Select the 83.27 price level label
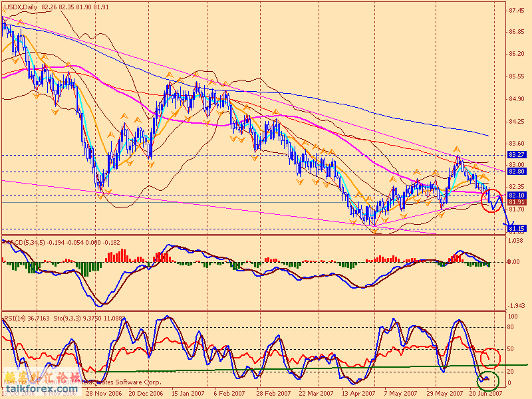532x399 pixels. [x=517, y=155]
